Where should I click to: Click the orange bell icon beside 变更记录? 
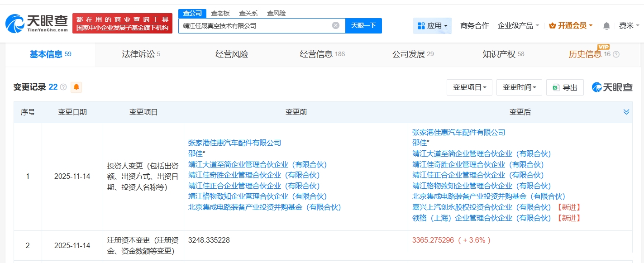(76, 87)
